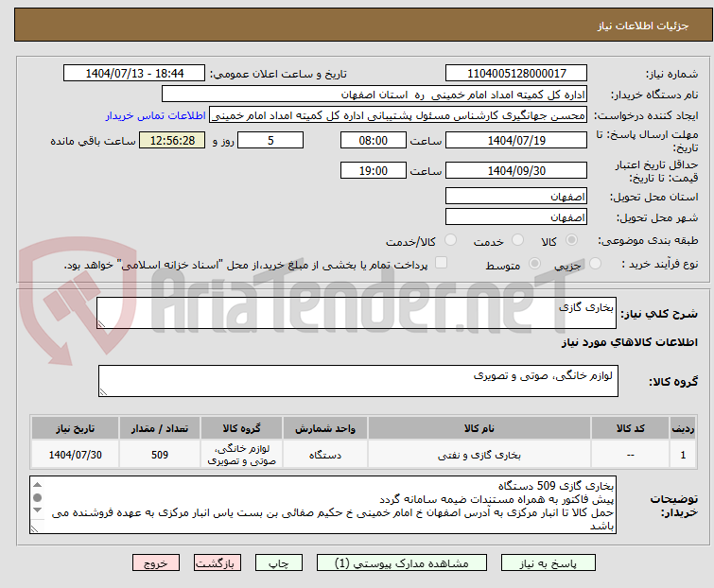Click the goods group cell لوازم خانگی، صوتی و تصویری
The height and width of the screenshot is (588, 714).
(242, 455)
